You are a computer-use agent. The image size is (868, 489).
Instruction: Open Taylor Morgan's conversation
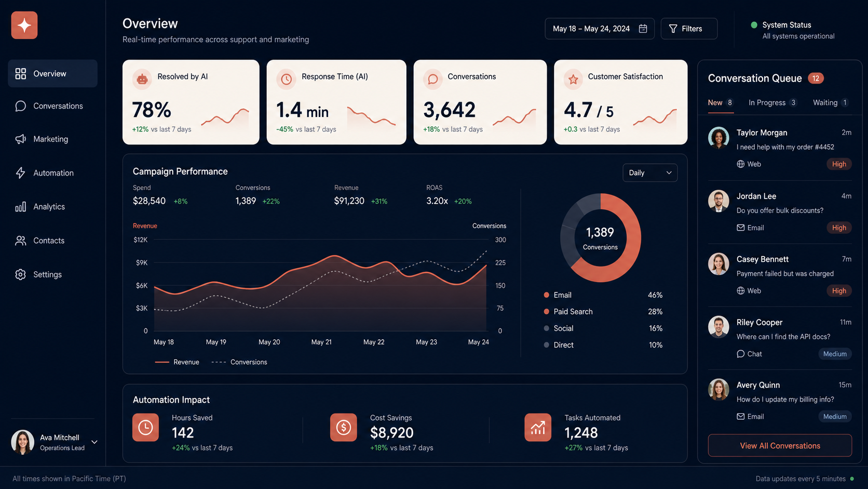click(x=780, y=148)
